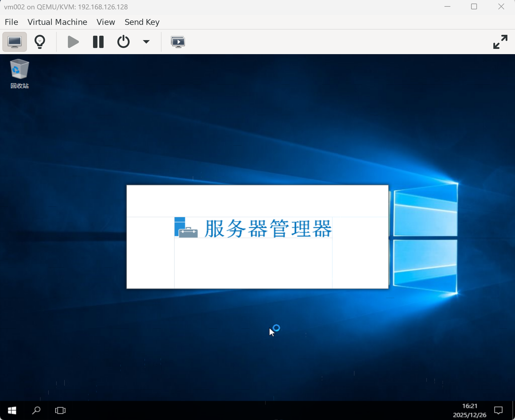515x420 pixels.
Task: Click the Windows Start button
Action: pyautogui.click(x=12, y=410)
